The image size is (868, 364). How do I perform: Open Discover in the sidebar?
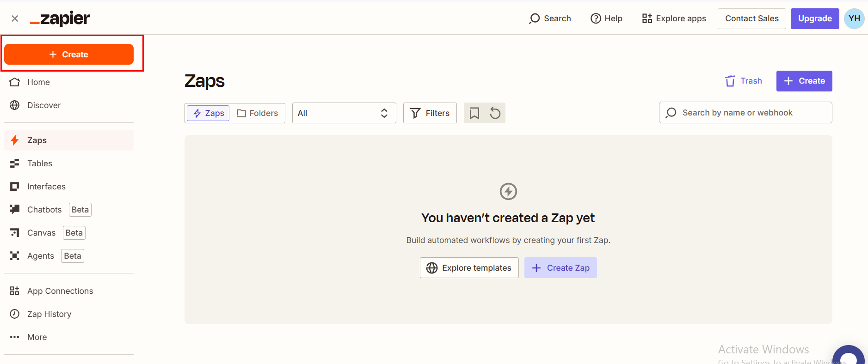[x=44, y=105]
